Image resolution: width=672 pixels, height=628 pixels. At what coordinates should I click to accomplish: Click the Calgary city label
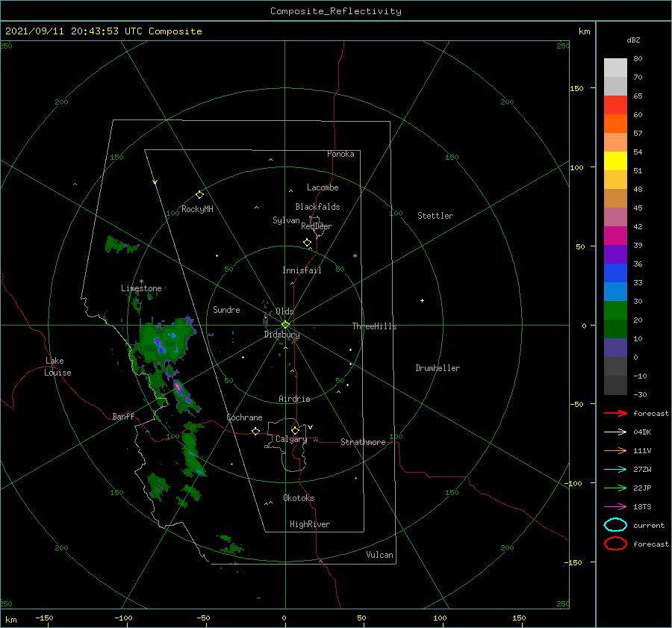click(x=291, y=439)
